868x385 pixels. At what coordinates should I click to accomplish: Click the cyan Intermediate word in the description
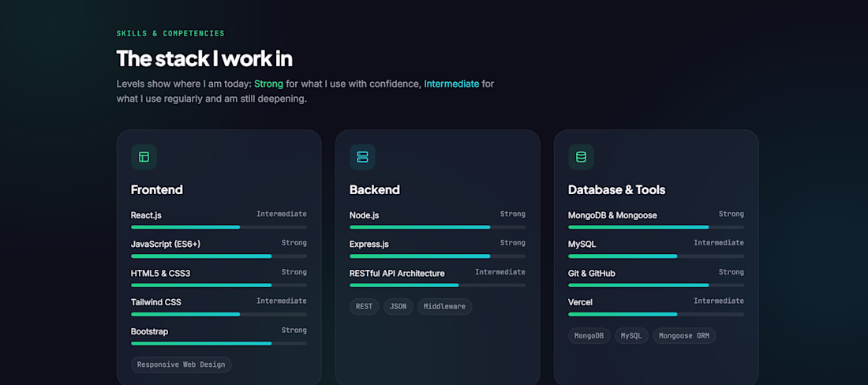451,84
